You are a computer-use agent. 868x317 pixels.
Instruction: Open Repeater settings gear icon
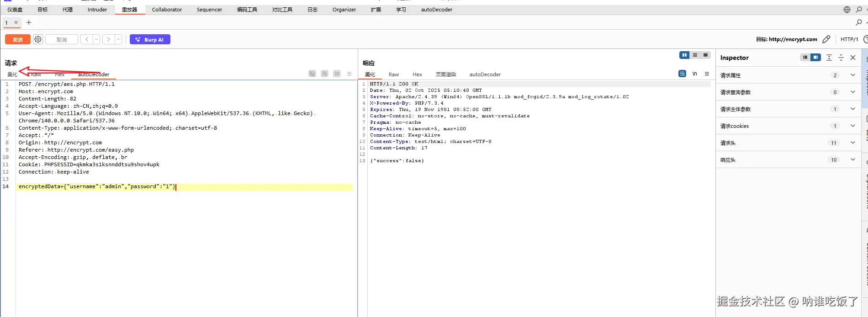pyautogui.click(x=38, y=39)
